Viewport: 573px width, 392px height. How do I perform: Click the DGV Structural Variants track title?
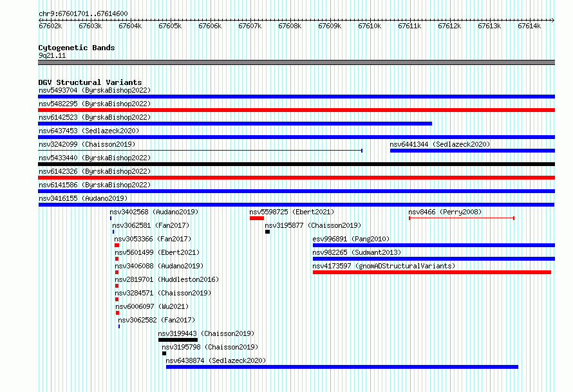90,82
